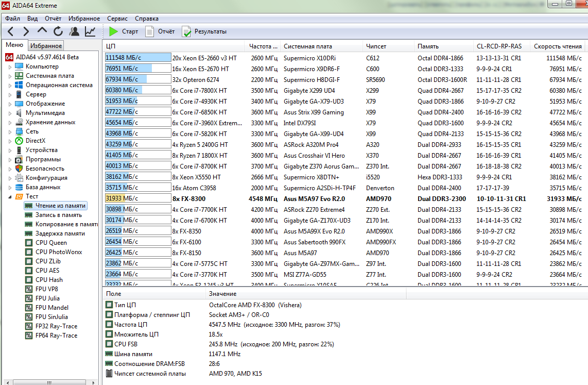Sort by the Скорость чтения column header

coord(558,46)
